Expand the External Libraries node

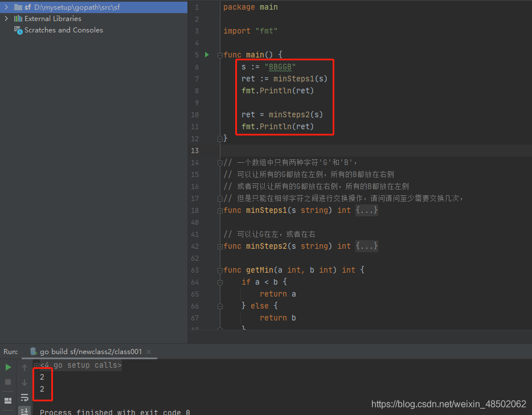(6, 18)
